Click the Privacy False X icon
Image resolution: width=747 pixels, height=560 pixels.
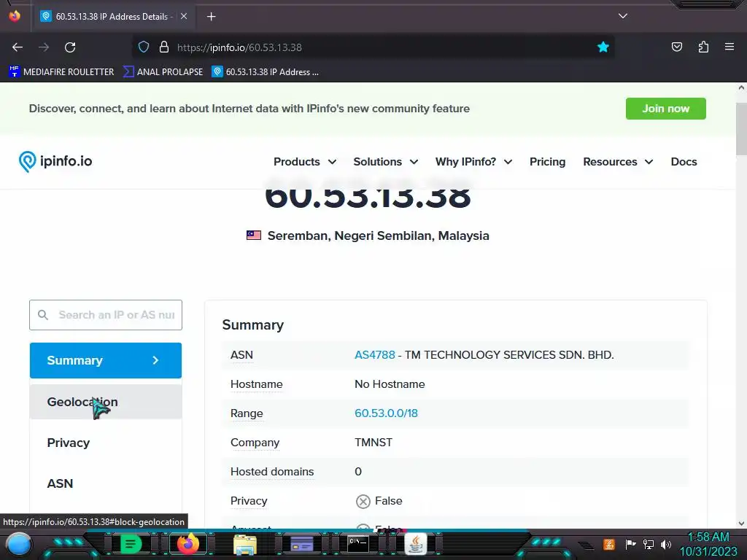(363, 501)
